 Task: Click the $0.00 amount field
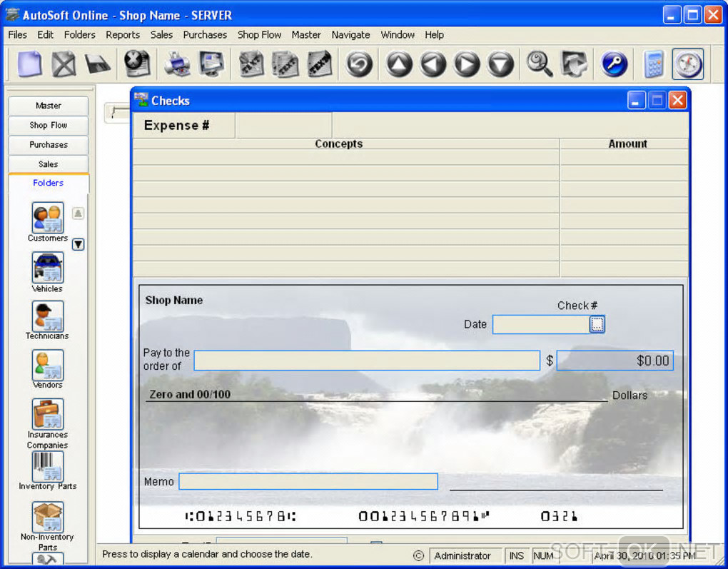coord(615,361)
